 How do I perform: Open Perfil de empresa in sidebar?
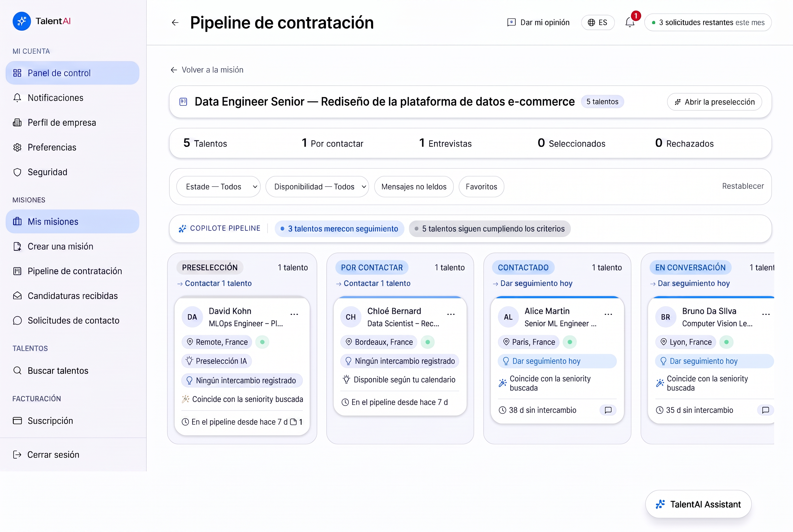tap(72, 122)
